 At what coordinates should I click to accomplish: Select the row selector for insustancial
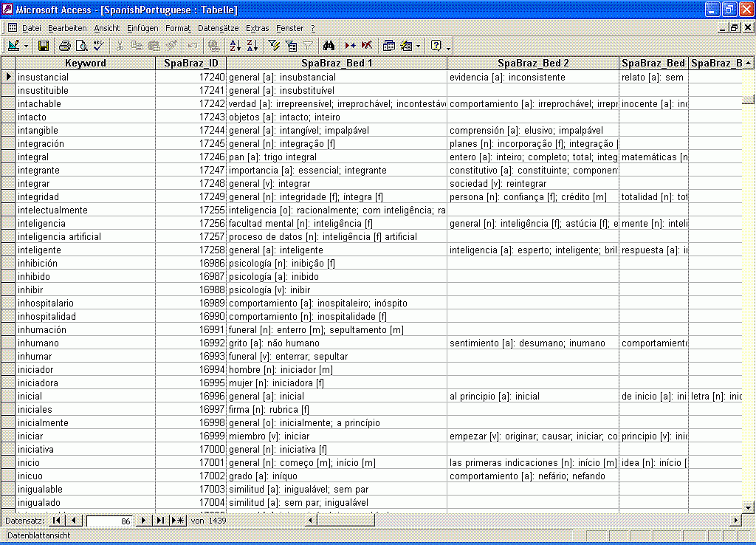coord(8,77)
